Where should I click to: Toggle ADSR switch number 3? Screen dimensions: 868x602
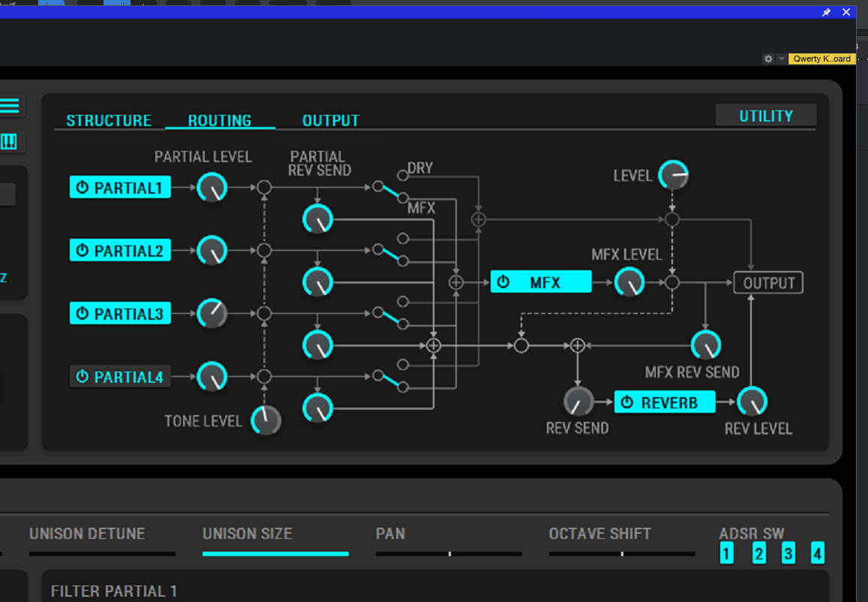click(x=788, y=555)
